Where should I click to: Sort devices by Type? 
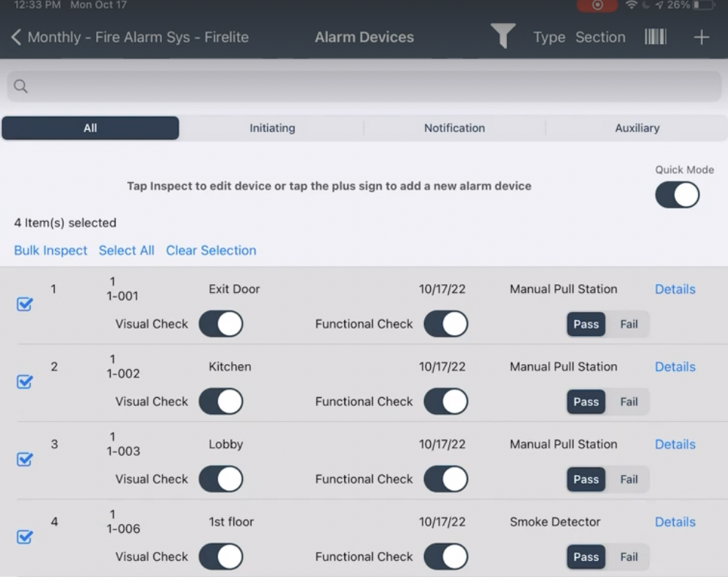549,37
